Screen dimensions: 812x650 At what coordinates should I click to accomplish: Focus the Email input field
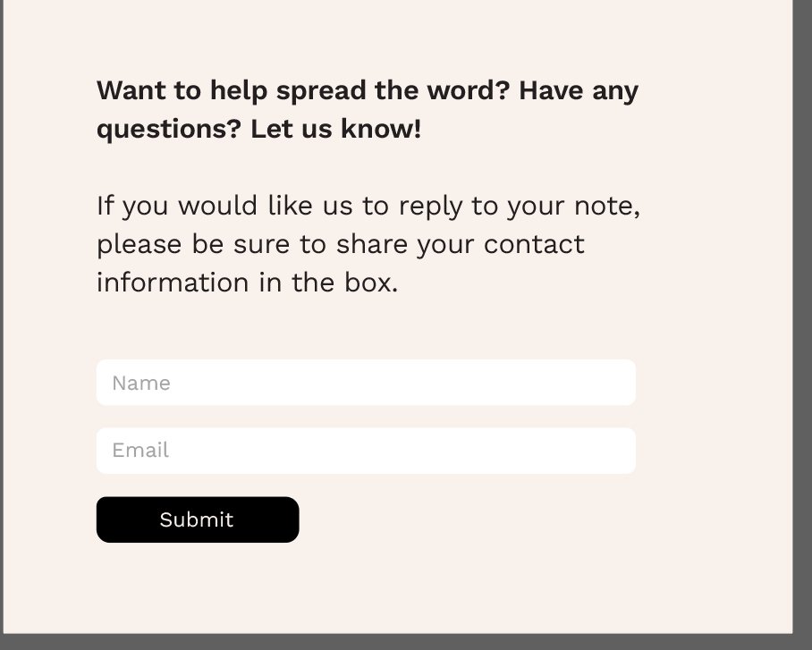tap(366, 451)
